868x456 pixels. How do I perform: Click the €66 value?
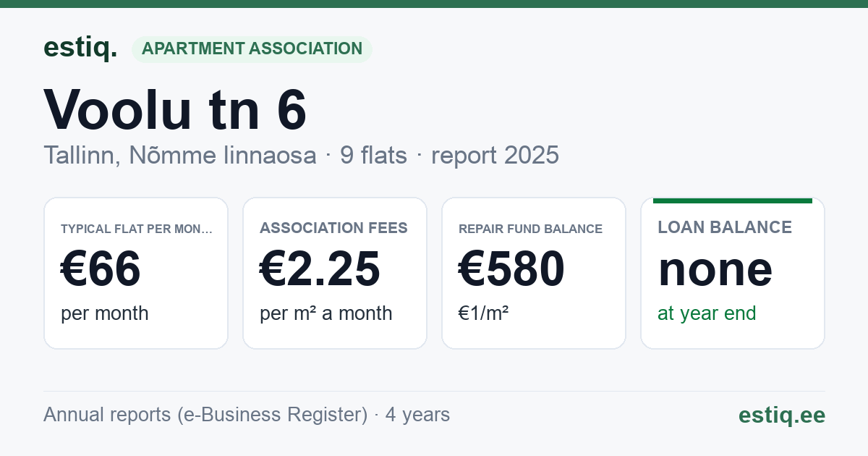pyautogui.click(x=101, y=269)
